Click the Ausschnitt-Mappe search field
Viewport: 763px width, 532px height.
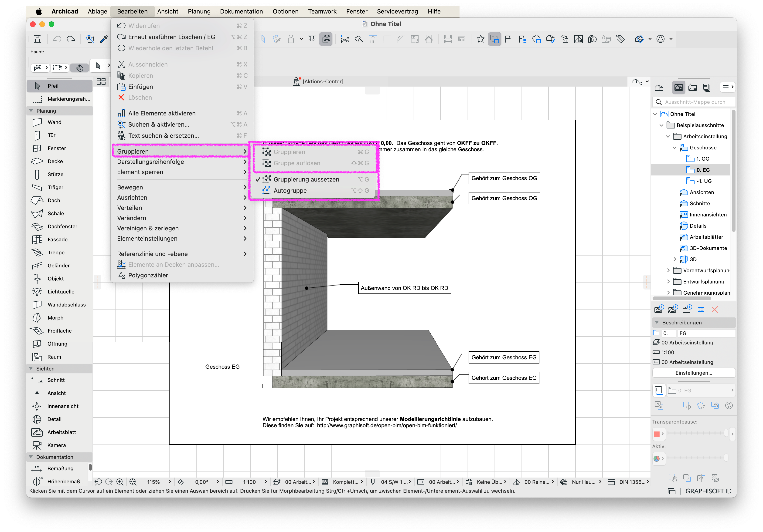tap(694, 102)
